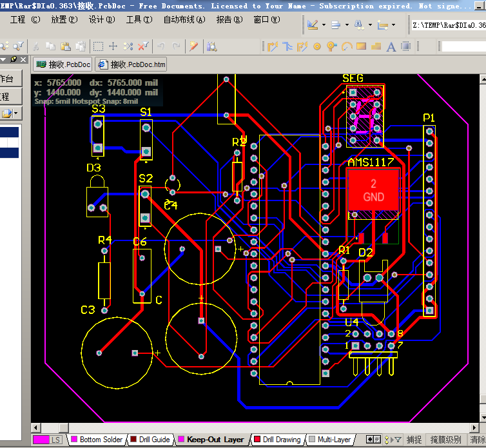Select the Place Component chip icon
486x448 pixels.
click(x=405, y=46)
